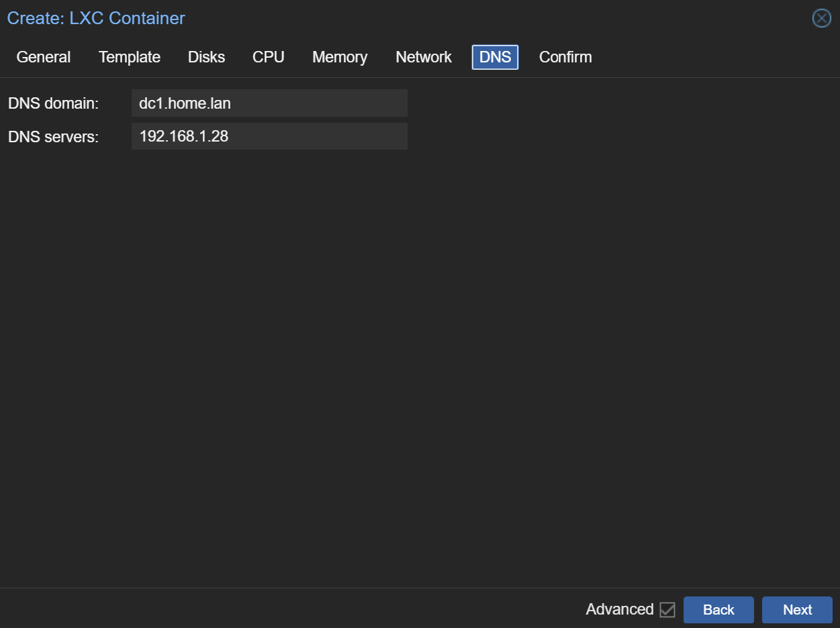Switch to the Network tab

pos(424,58)
